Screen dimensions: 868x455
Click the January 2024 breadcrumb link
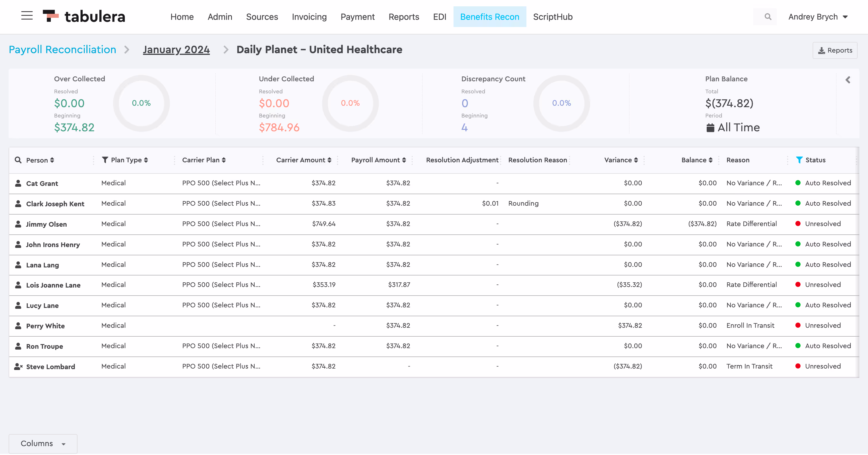coord(176,50)
